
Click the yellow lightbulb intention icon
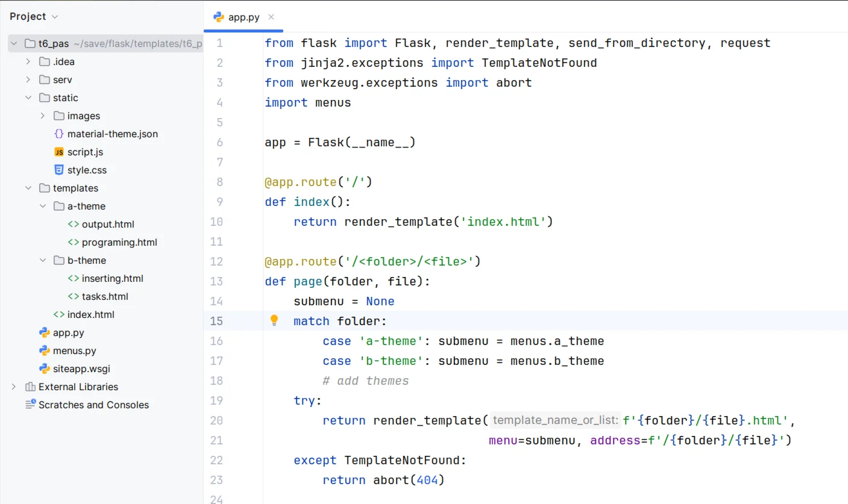[x=274, y=320]
